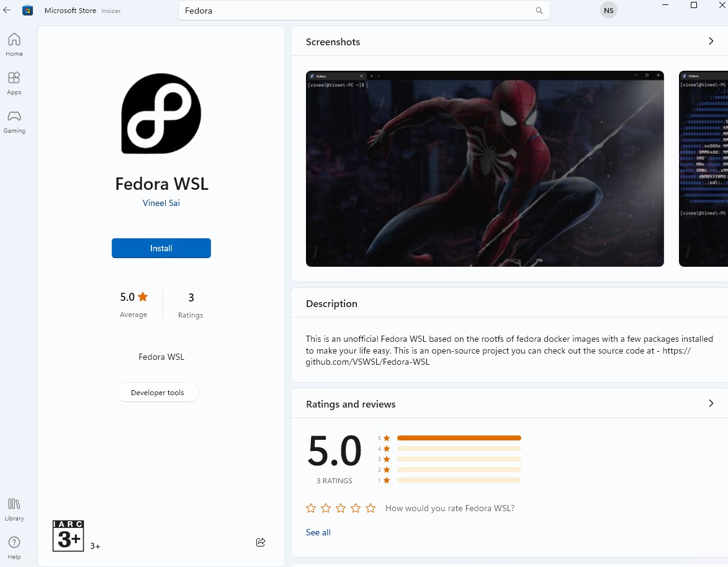Image resolution: width=728 pixels, height=567 pixels.
Task: Click the 3 RATINGS label
Action: 335,481
